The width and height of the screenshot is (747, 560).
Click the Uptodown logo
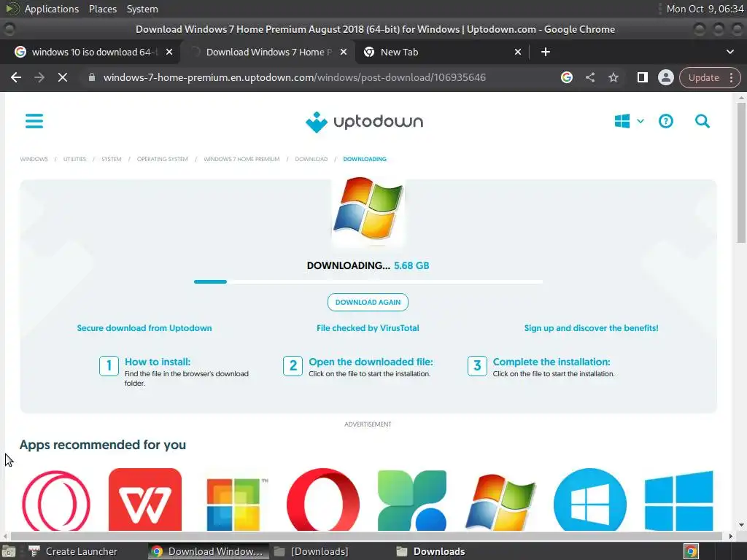pyautogui.click(x=365, y=122)
